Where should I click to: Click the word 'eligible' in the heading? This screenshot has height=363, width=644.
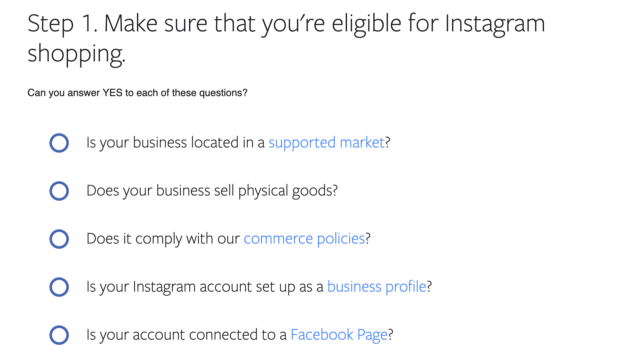coord(366,24)
